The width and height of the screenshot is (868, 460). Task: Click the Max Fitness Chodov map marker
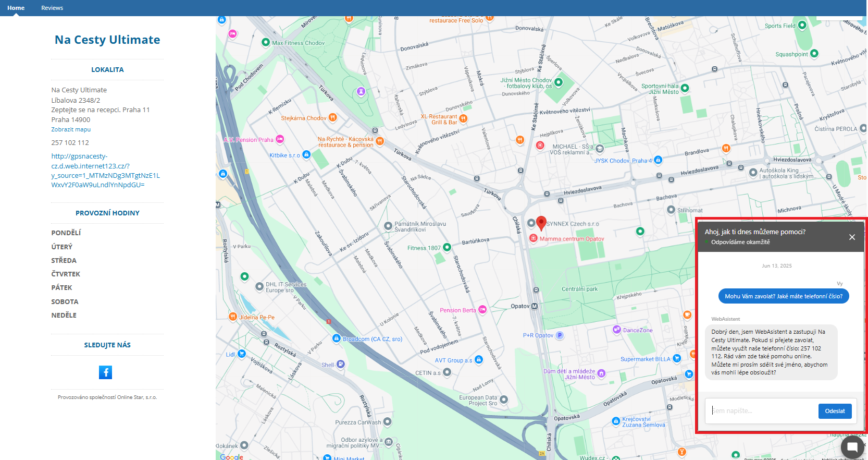click(x=266, y=42)
